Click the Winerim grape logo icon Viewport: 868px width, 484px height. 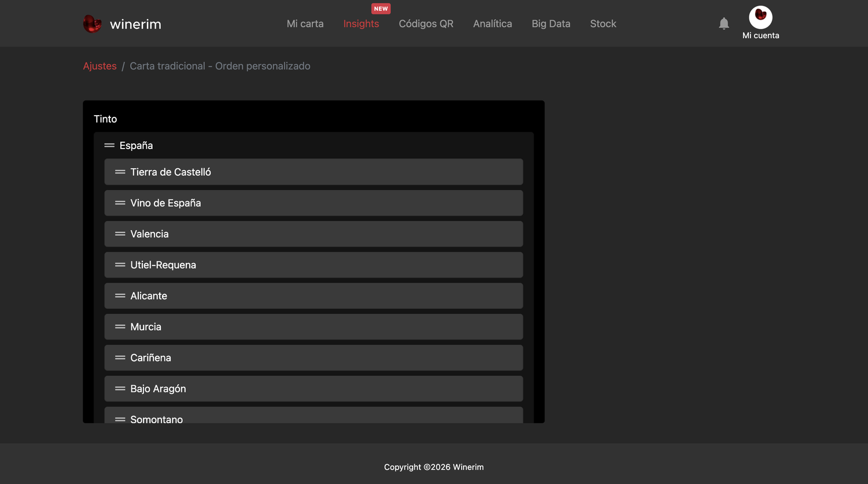[x=92, y=24]
